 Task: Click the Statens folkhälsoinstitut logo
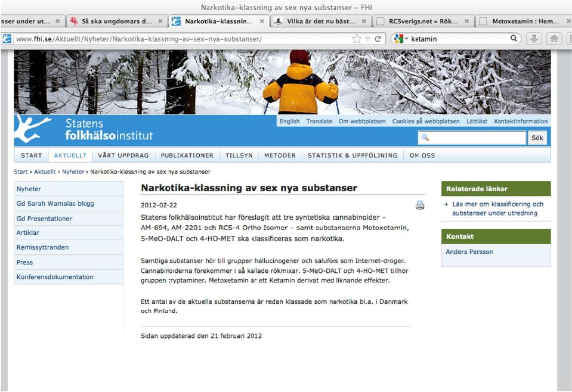pos(84,129)
